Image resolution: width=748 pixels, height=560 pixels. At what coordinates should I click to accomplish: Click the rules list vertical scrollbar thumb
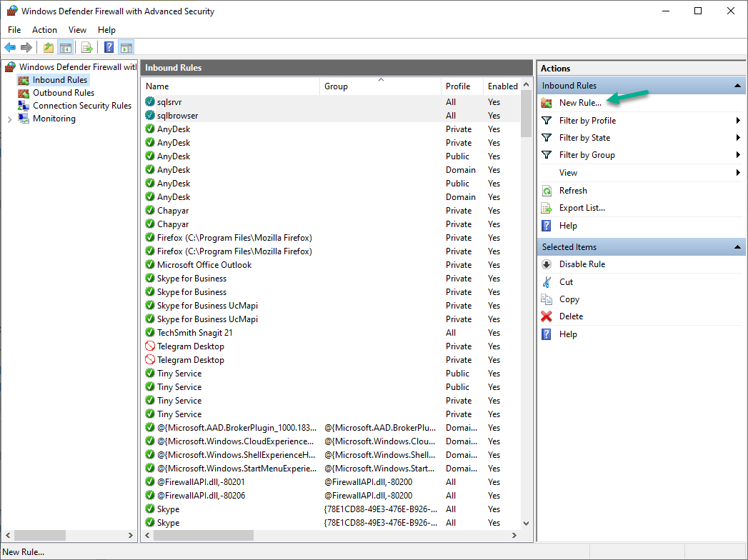pyautogui.click(x=526, y=114)
